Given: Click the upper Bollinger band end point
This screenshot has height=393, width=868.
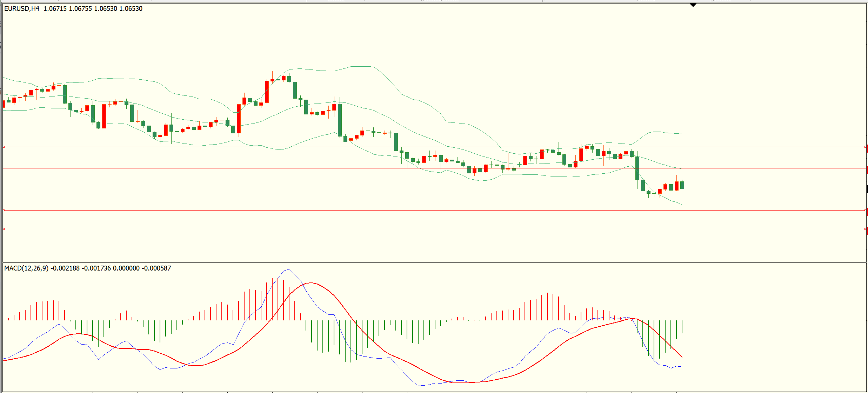Looking at the screenshot, I should pyautogui.click(x=682, y=133).
